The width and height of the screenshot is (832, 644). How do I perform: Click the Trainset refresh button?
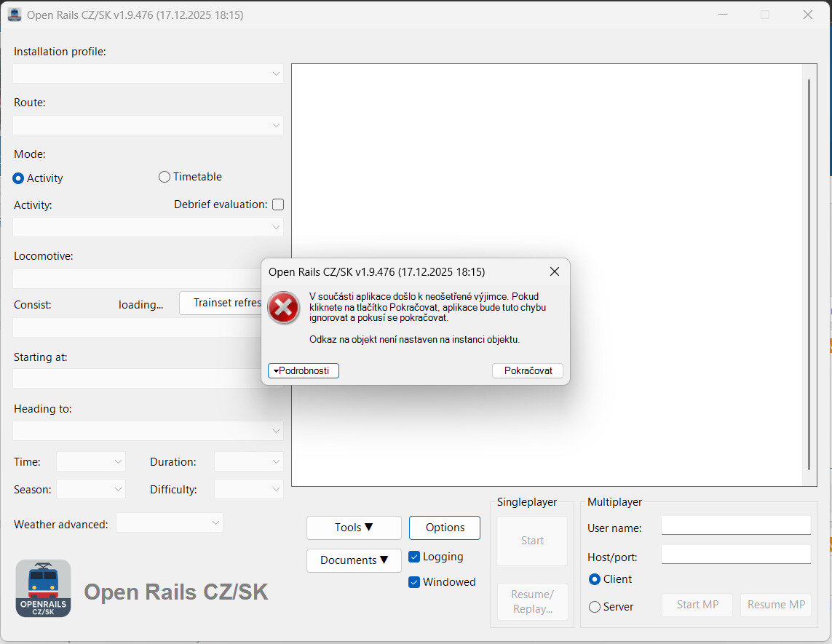tap(221, 303)
